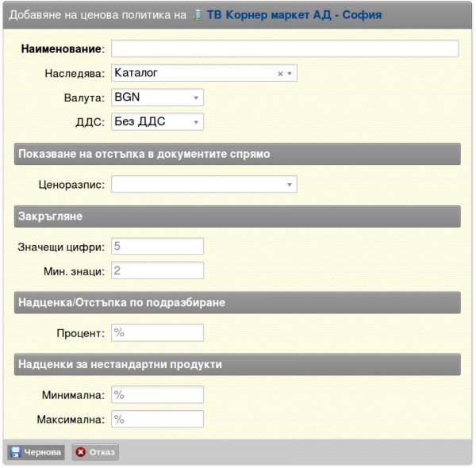Click the Надценки за нестандартни продукти header
The height and width of the screenshot is (468, 476).
coord(237,364)
